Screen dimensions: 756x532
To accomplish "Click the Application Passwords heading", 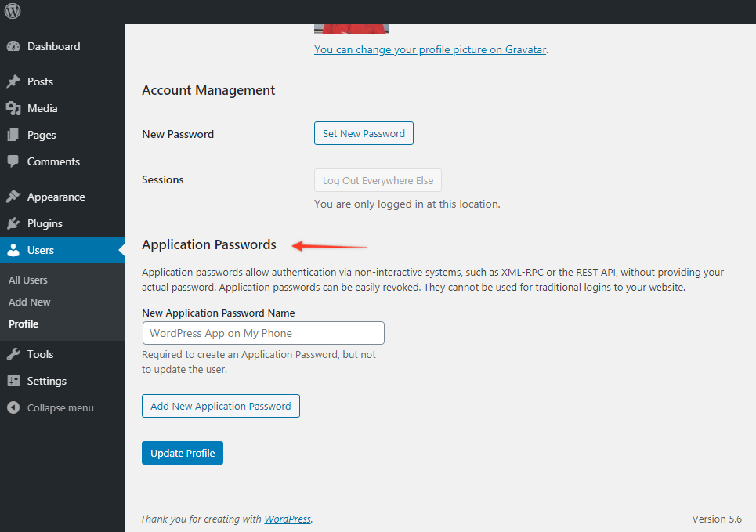I will click(208, 244).
